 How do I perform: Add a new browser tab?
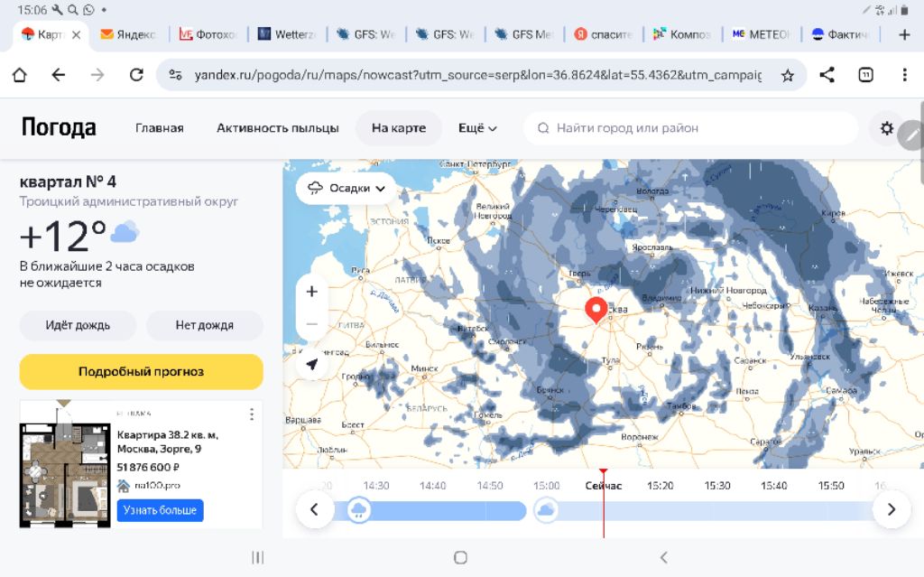coord(904,34)
